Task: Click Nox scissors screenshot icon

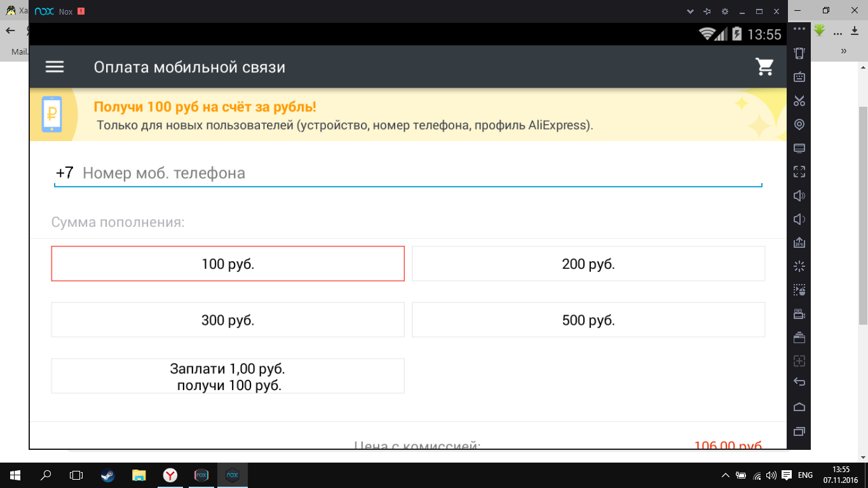Action: 799,100
